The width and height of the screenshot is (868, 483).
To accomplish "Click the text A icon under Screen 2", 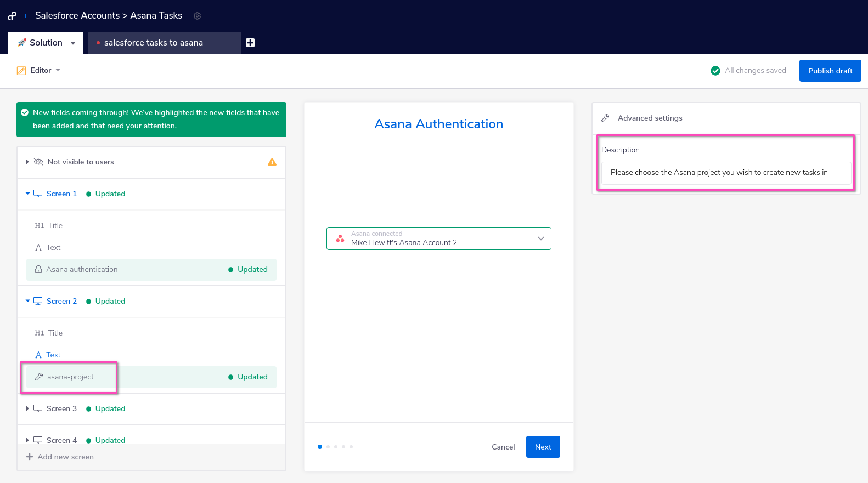I will pos(38,355).
